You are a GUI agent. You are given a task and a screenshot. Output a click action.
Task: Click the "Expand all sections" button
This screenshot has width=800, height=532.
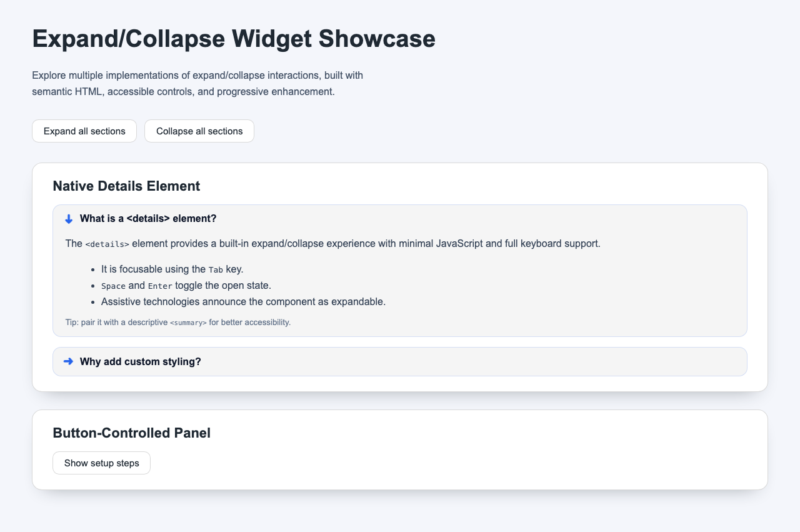[84, 131]
